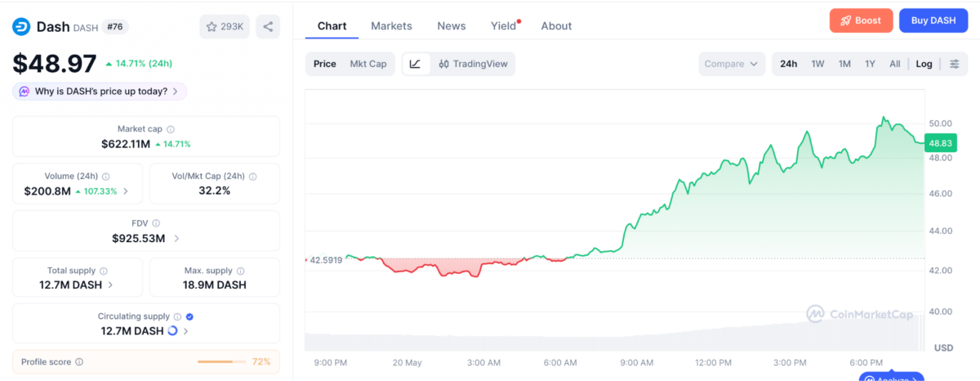Open the News tab
980x381 pixels.
[452, 26]
